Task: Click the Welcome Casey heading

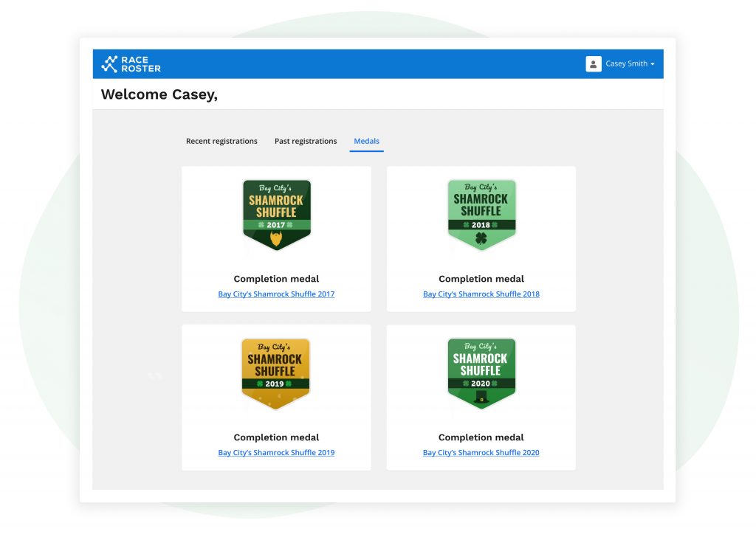Action: coord(159,94)
